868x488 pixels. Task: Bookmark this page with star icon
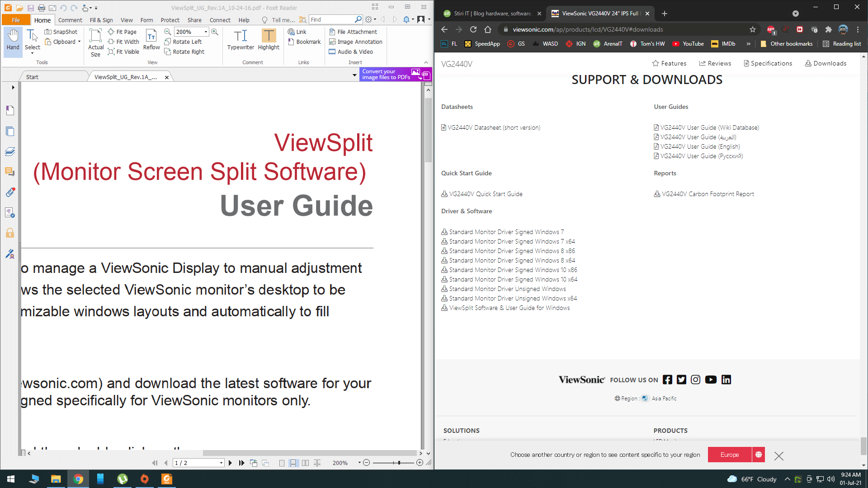click(752, 29)
